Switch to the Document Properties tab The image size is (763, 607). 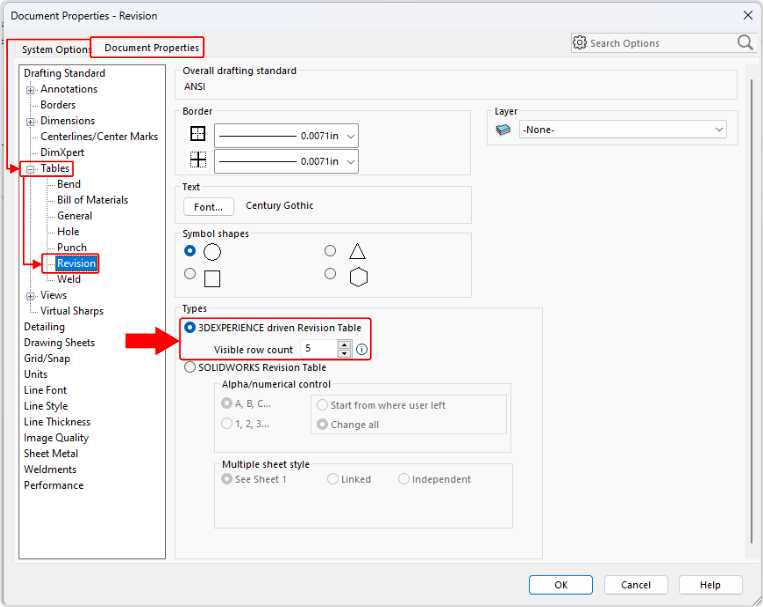[151, 48]
